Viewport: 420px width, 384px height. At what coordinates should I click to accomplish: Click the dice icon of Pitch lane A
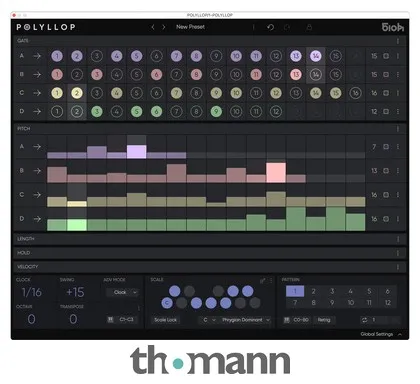point(386,147)
